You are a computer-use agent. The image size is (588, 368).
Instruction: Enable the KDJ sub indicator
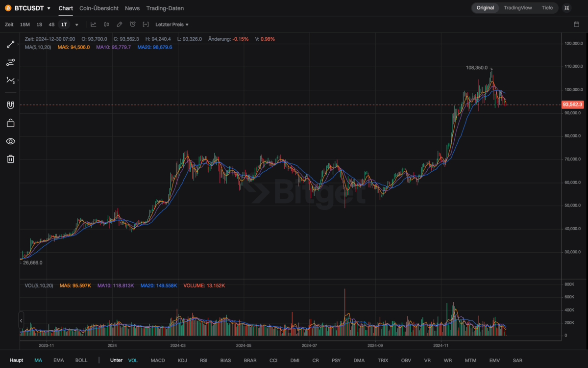(182, 360)
